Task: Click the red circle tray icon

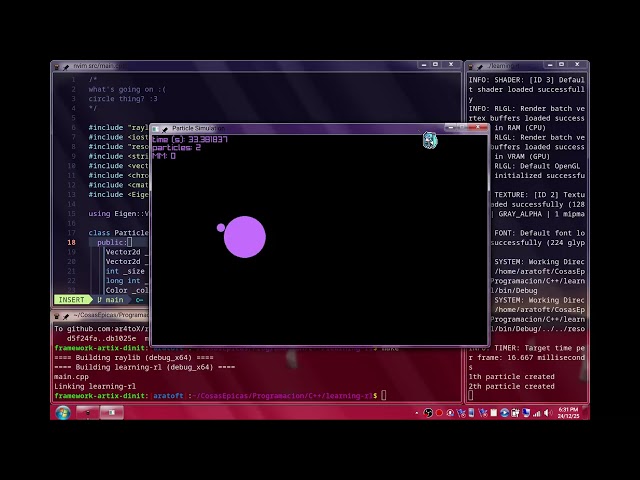Action: 439,413
